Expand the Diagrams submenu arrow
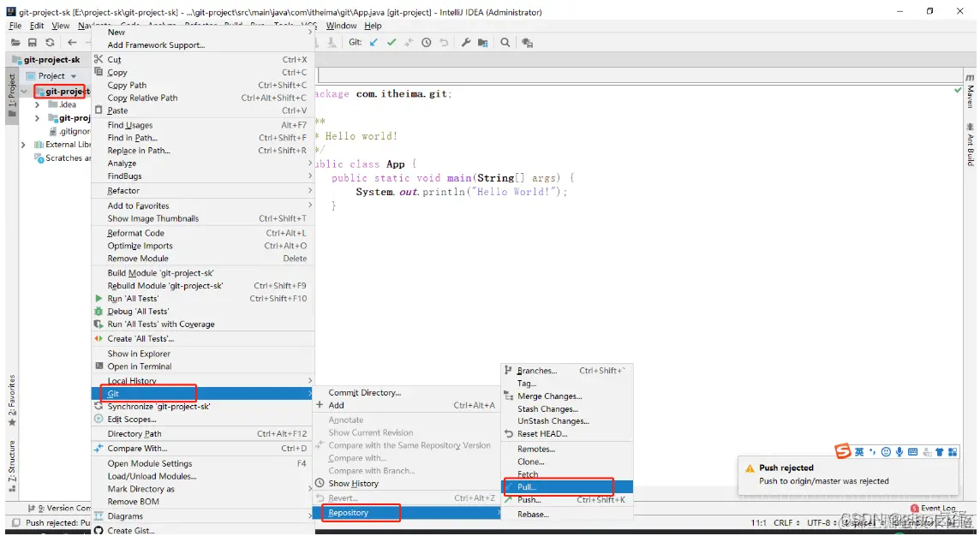Viewport: 980px width, 536px height. click(x=310, y=516)
